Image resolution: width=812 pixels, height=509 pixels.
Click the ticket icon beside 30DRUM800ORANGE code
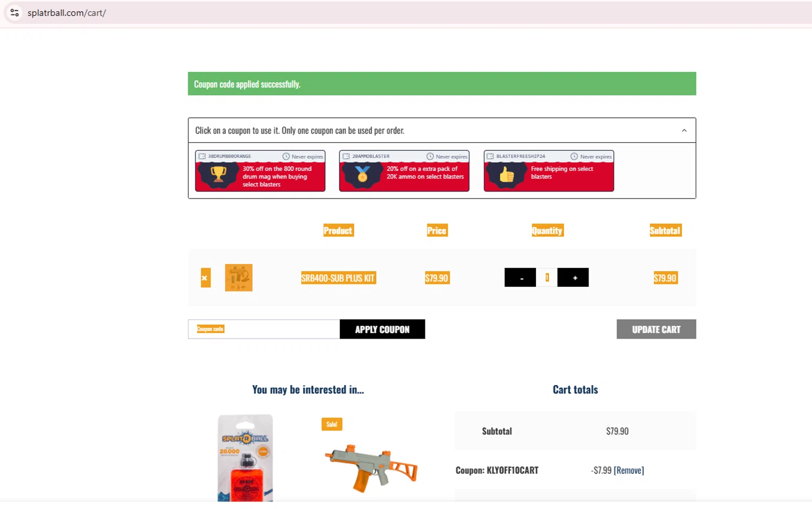pyautogui.click(x=202, y=156)
